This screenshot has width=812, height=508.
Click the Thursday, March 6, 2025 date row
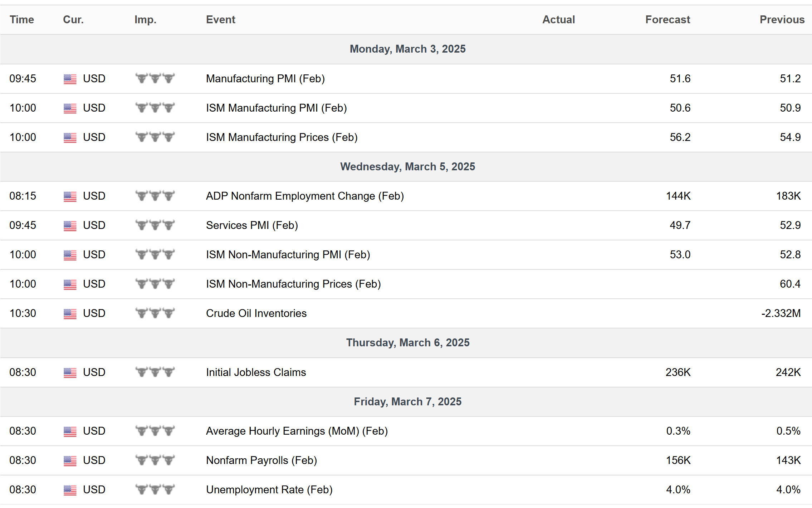tap(406, 343)
